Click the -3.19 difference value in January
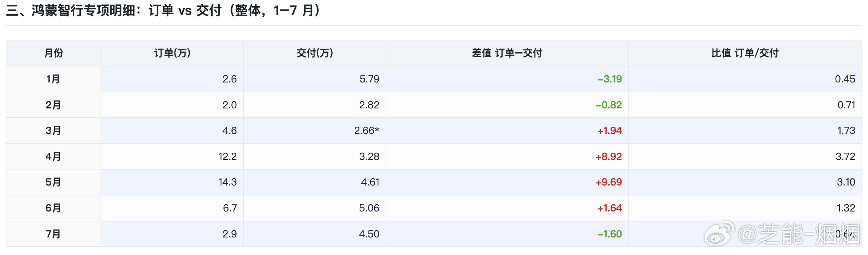Screen dimensions: 868x255 [610, 79]
